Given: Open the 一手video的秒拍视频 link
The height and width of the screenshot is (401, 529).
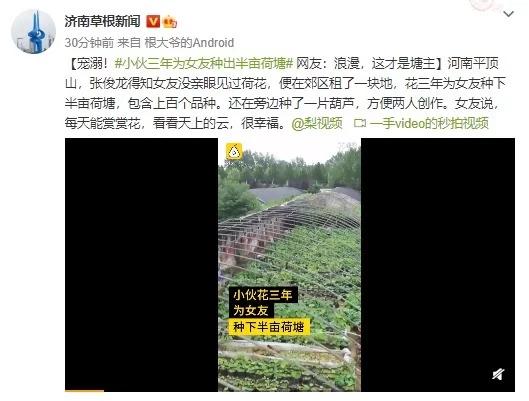Looking at the screenshot, I should point(429,123).
